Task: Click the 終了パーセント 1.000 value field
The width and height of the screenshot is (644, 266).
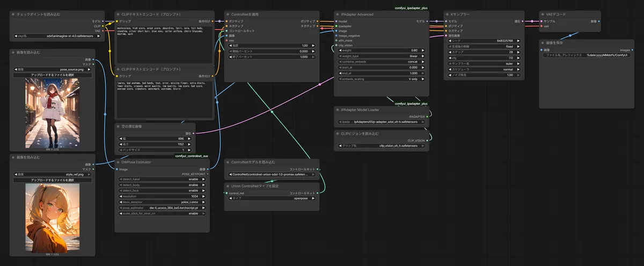Action: (272, 56)
